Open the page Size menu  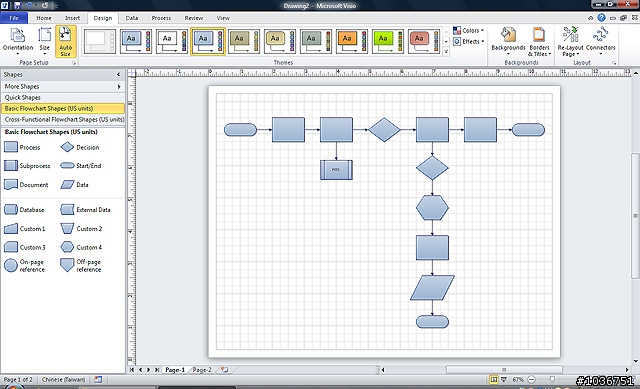click(x=44, y=41)
